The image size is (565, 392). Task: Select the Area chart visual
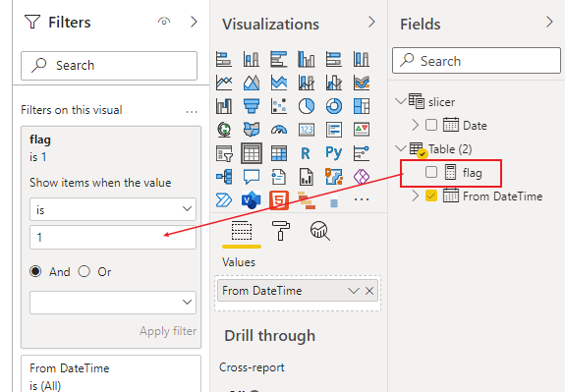pos(252,83)
